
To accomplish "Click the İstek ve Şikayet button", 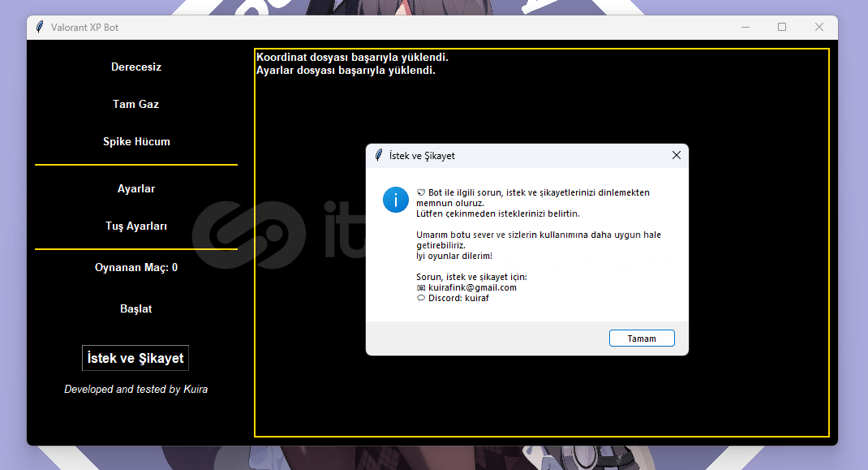I will point(135,358).
